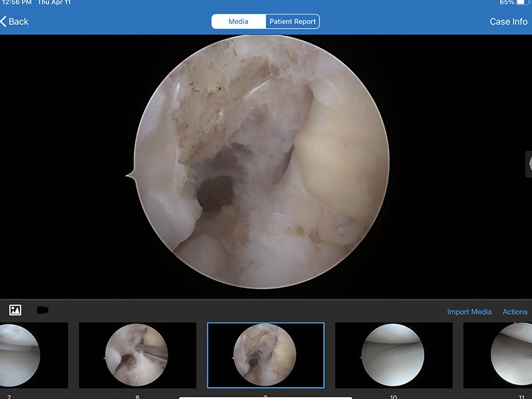Open the Patient Report tab
This screenshot has height=399, width=532.
pyautogui.click(x=293, y=21)
